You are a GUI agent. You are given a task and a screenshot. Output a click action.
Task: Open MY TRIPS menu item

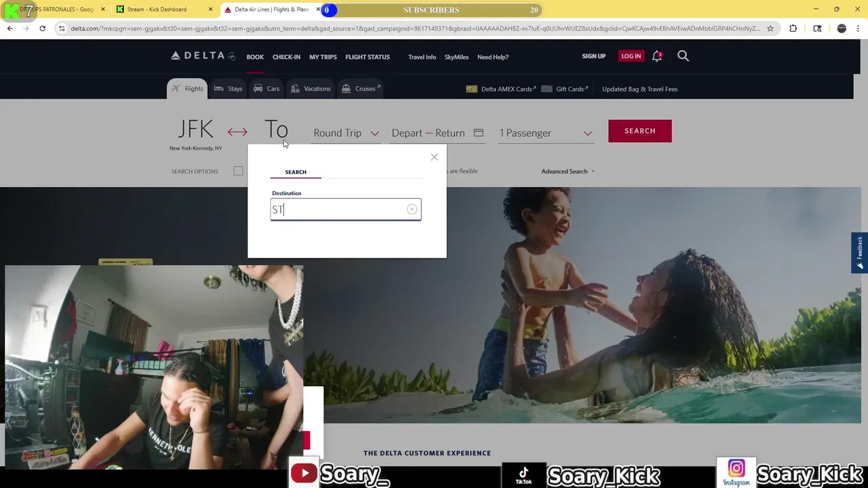point(323,57)
